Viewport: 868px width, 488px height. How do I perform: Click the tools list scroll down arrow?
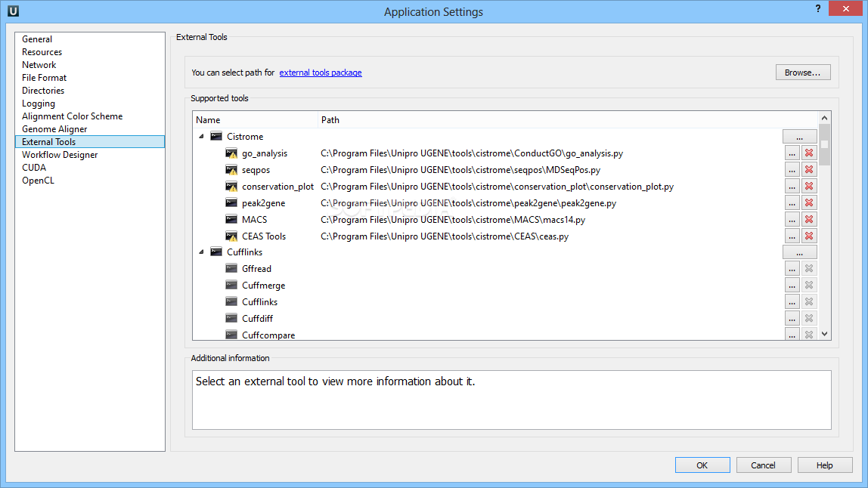pyautogui.click(x=824, y=334)
